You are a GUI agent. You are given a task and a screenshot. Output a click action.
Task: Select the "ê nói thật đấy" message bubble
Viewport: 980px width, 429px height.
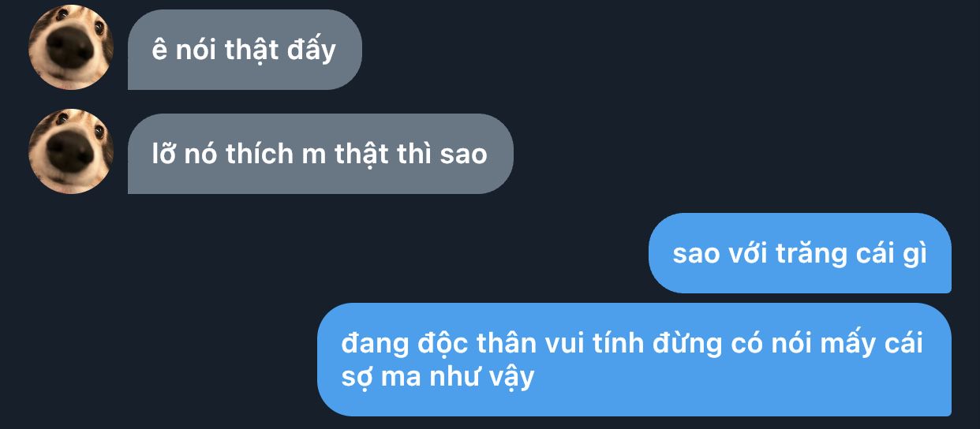(x=245, y=50)
